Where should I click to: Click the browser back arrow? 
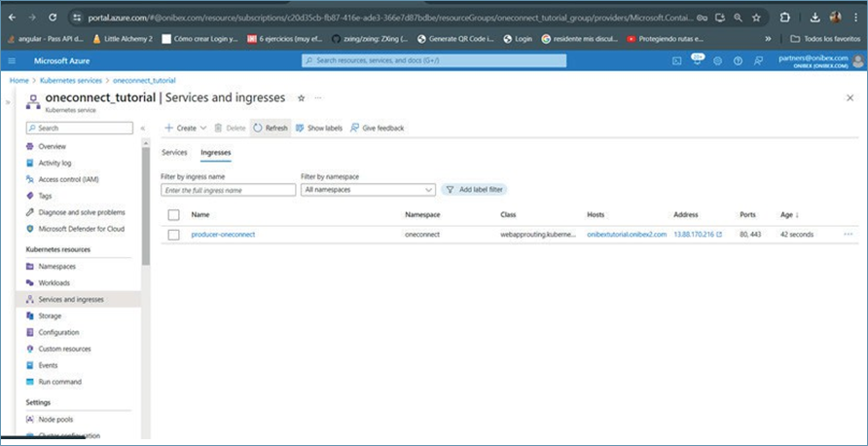point(13,18)
